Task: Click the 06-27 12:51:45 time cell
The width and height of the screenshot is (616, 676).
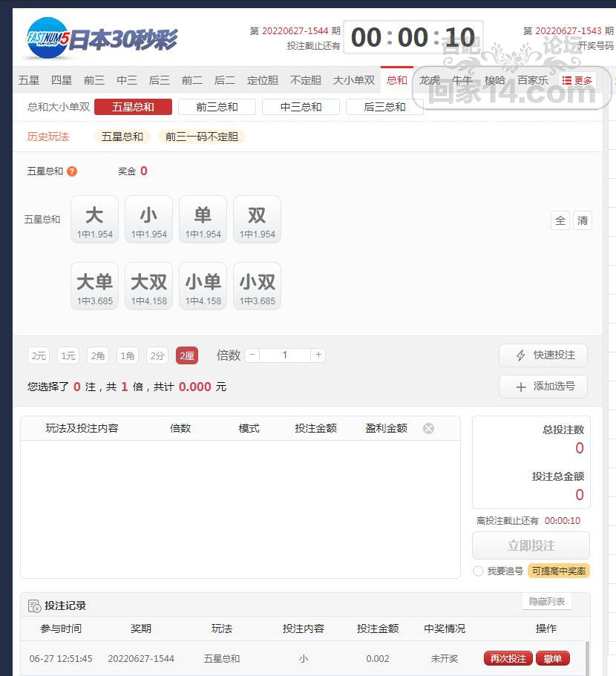Action: [61, 659]
